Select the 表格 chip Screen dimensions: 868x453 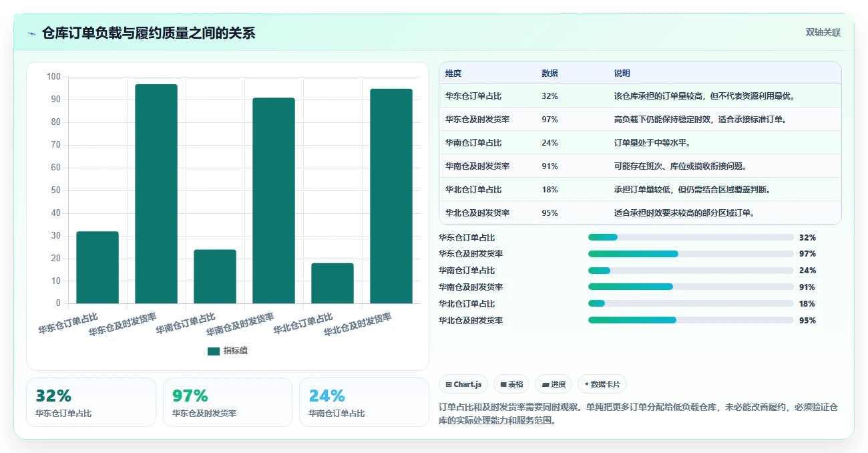pyautogui.click(x=511, y=384)
